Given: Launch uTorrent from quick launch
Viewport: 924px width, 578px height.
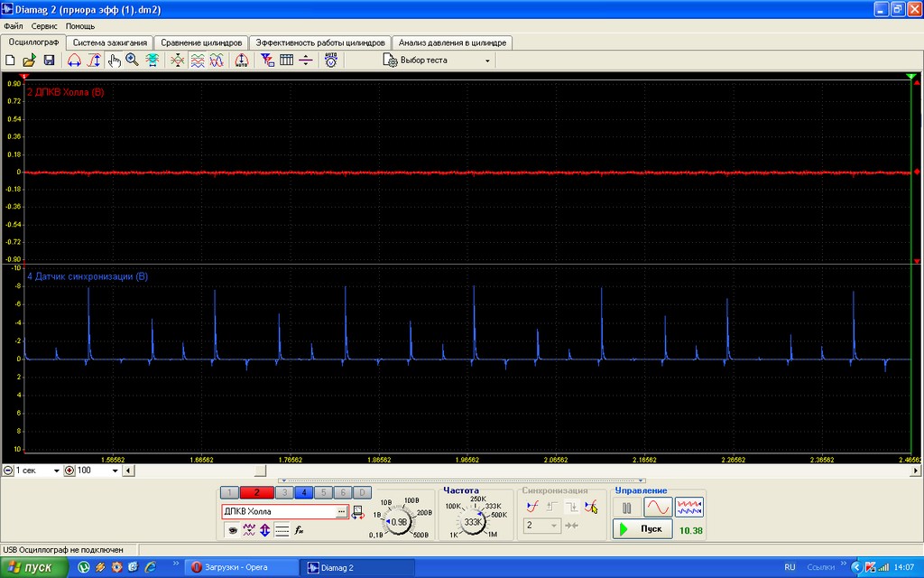Looking at the screenshot, I should pos(84,567).
